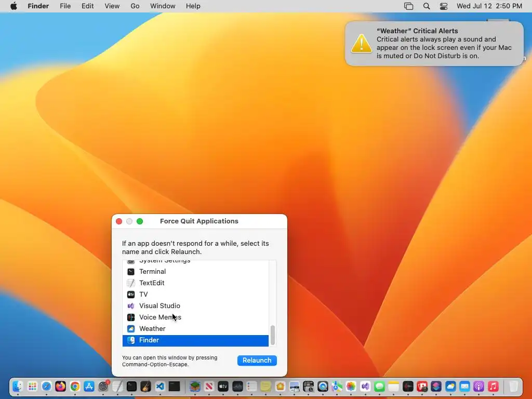Open Maps in the Dock
Viewport: 532px width, 399px height.
coord(337,386)
